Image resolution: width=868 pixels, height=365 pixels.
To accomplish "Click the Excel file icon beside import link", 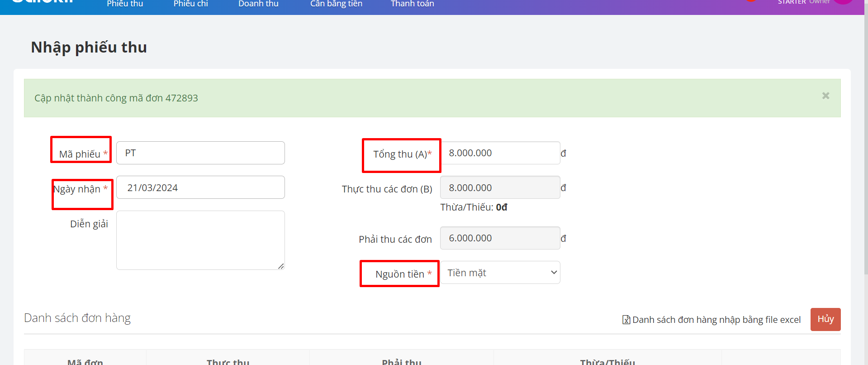I will pyautogui.click(x=626, y=320).
